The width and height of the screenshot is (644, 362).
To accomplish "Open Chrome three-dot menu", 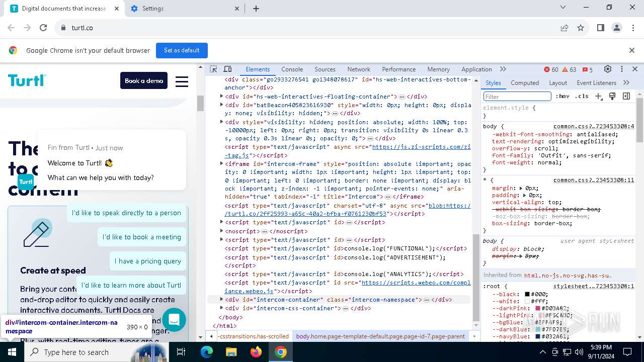I will 632,28.
